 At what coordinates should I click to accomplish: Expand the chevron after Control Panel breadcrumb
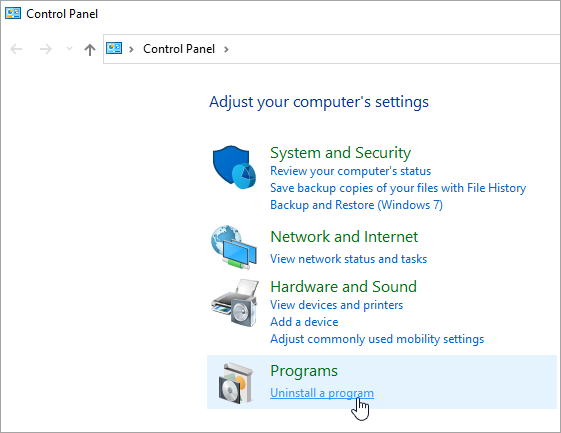tap(226, 49)
